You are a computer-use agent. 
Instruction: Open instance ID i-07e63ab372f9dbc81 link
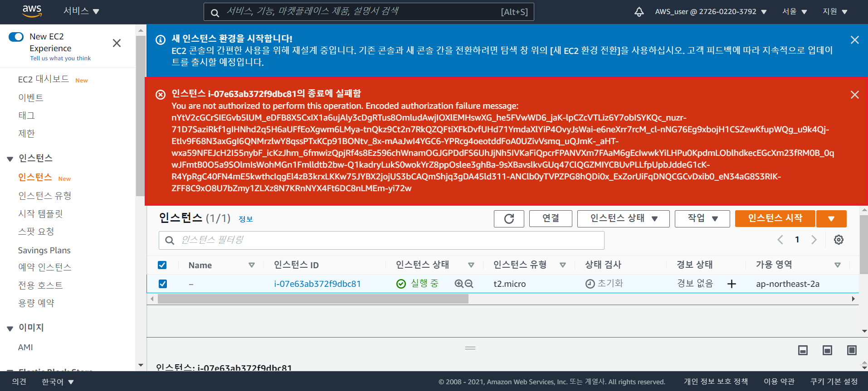coord(317,284)
